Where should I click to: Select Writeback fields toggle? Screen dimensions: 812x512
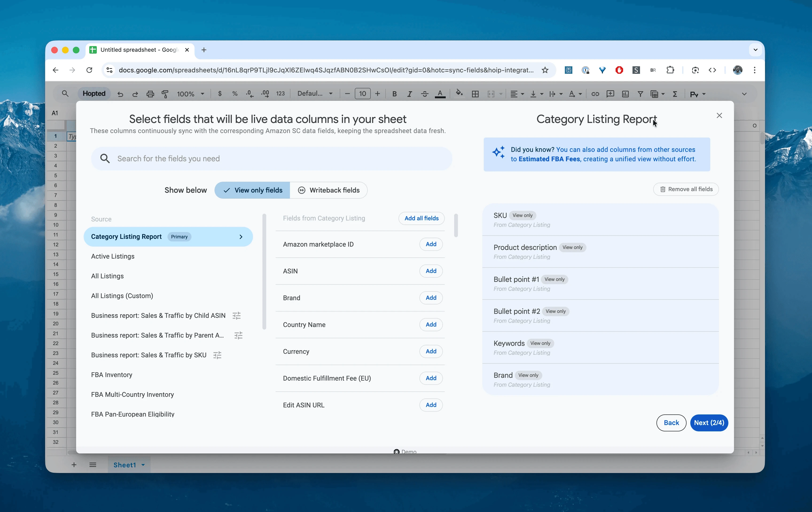click(x=329, y=190)
